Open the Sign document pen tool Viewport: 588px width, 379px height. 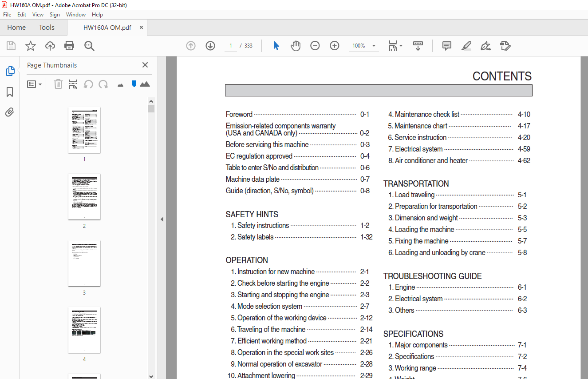[485, 46]
